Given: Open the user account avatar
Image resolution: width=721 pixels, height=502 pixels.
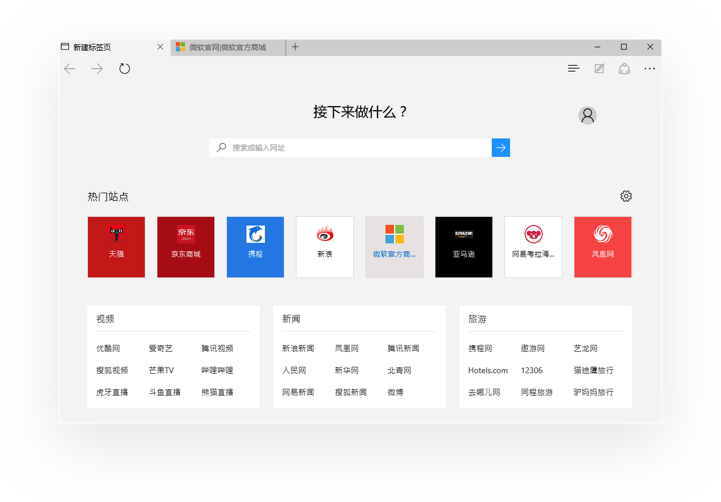Looking at the screenshot, I should (x=588, y=115).
